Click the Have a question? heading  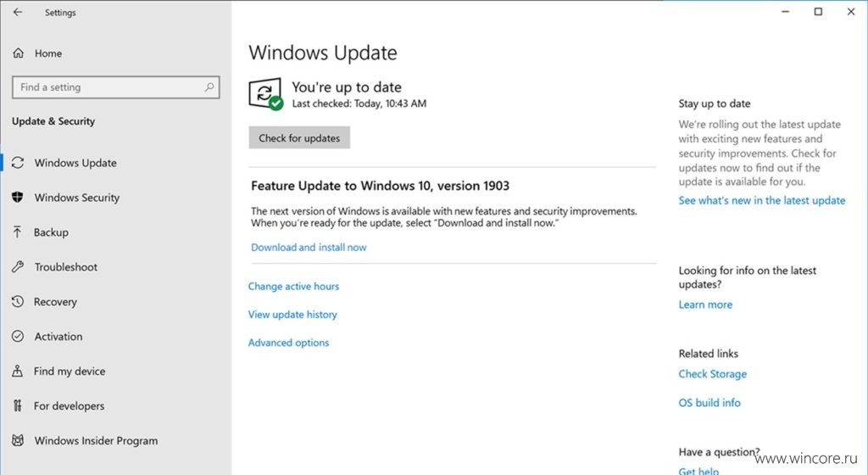click(719, 452)
